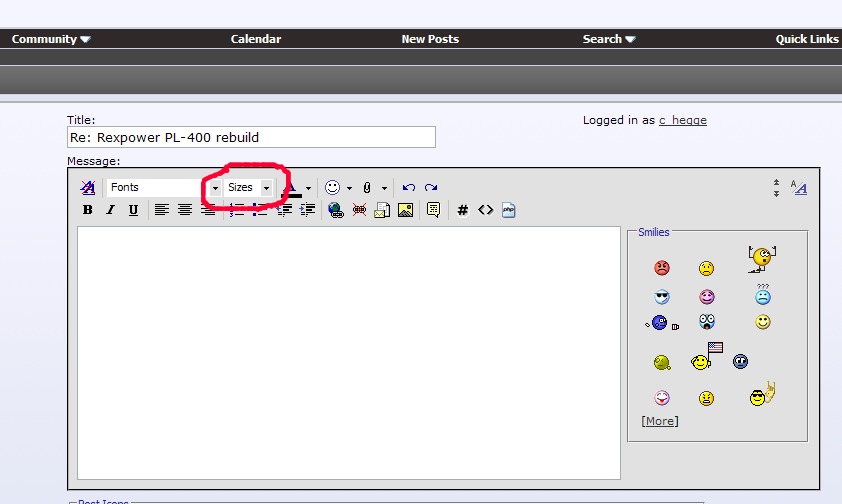
Task: Insert an email link
Action: coord(382,210)
